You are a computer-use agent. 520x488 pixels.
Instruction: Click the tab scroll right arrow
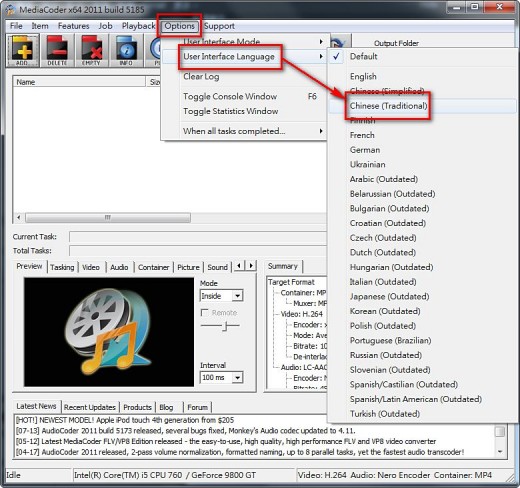251,266
